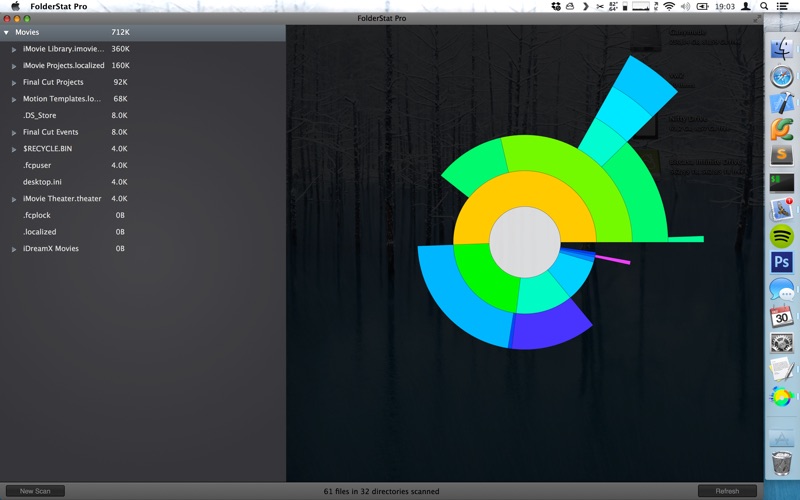This screenshot has width=800, height=500.
Task: Open Spotify from the dock
Action: 781,237
